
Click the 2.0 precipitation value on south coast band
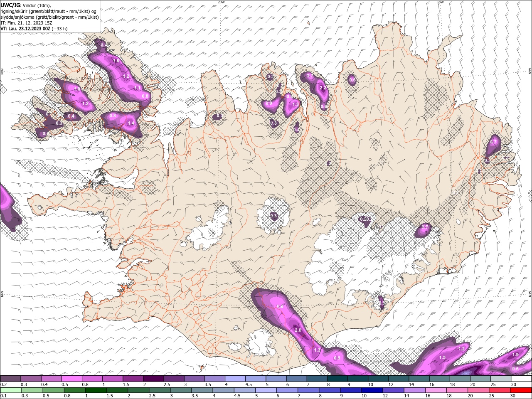point(298,330)
